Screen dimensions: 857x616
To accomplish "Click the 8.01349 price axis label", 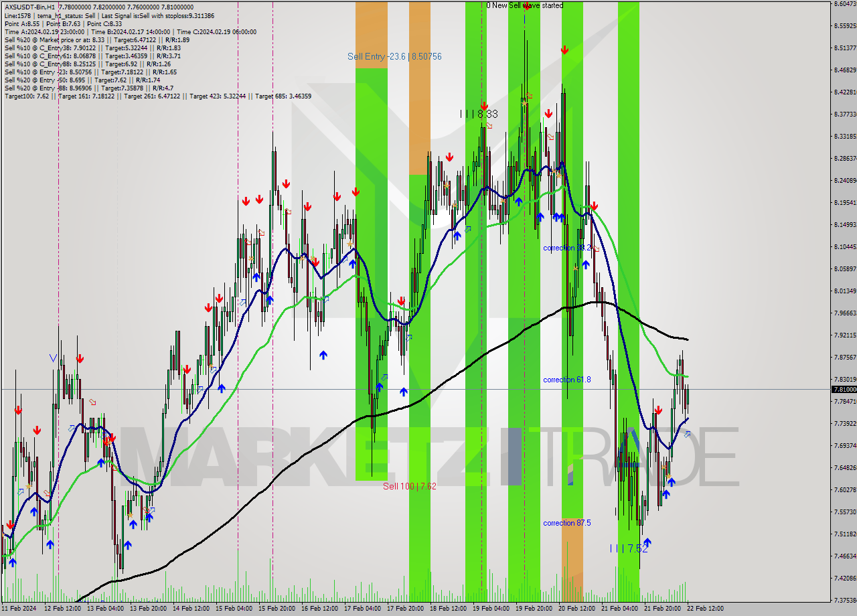I will (x=845, y=291).
